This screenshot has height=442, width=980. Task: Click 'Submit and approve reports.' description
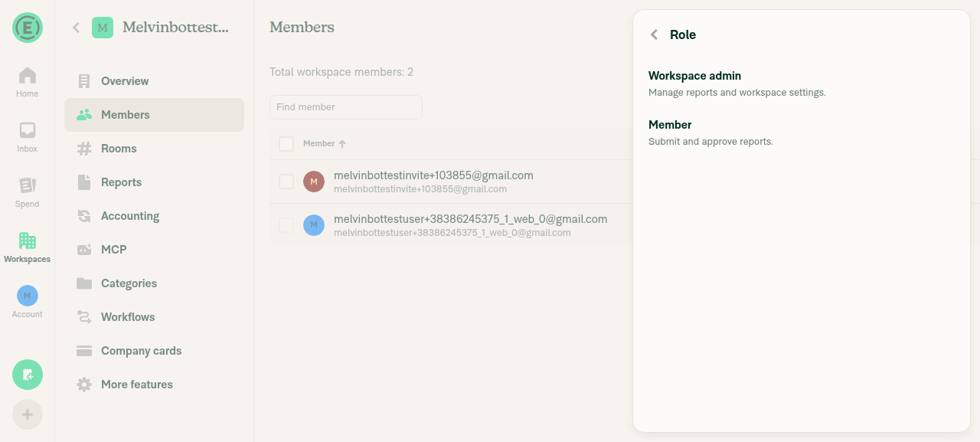tap(710, 142)
